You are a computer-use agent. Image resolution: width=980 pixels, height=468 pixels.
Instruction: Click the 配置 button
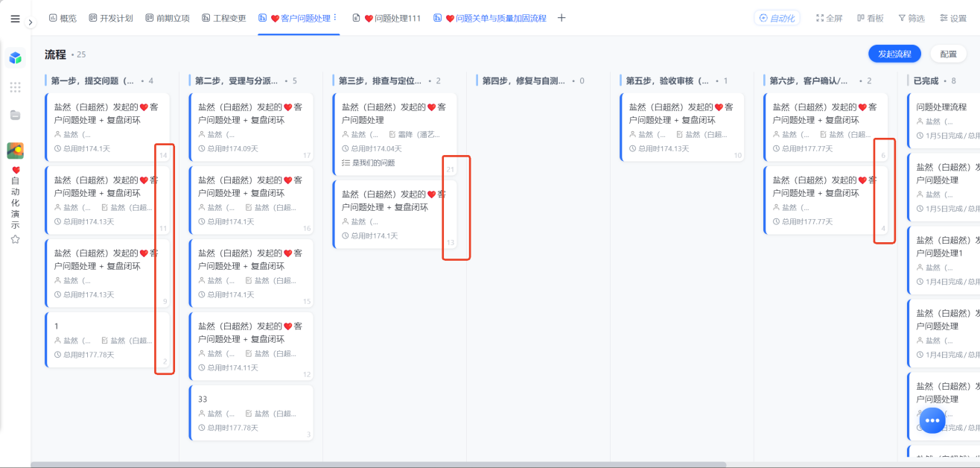coord(949,54)
